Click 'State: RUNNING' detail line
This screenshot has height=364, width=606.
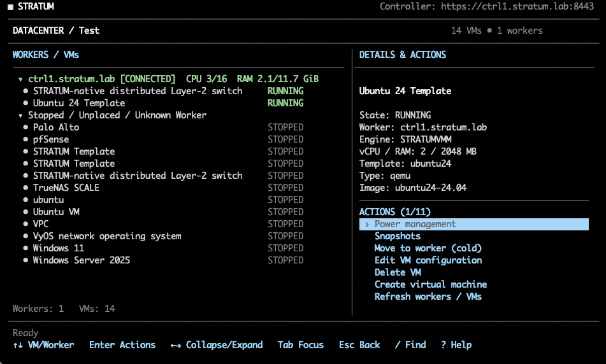click(395, 115)
